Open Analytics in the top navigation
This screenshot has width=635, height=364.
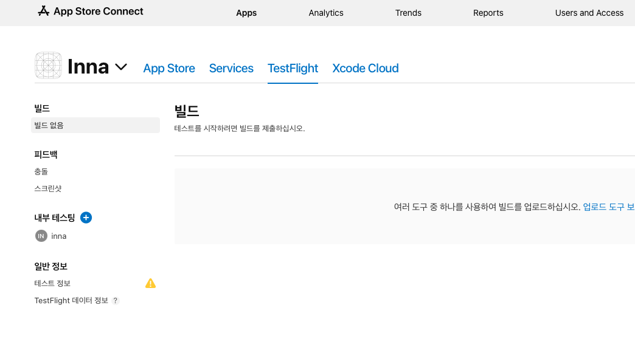point(326,13)
